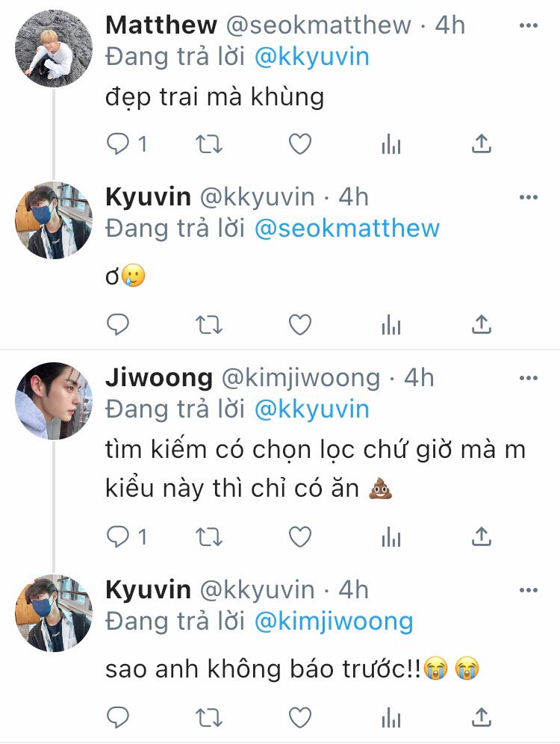The width and height of the screenshot is (560, 744).
Task: Reply to Kyuvin's last tweet
Action: coord(118,717)
